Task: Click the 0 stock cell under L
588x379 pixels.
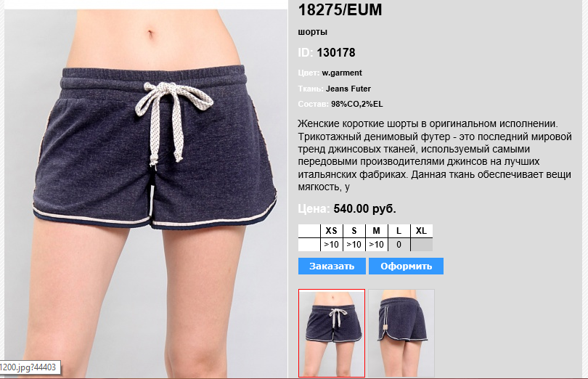Action: pos(399,245)
